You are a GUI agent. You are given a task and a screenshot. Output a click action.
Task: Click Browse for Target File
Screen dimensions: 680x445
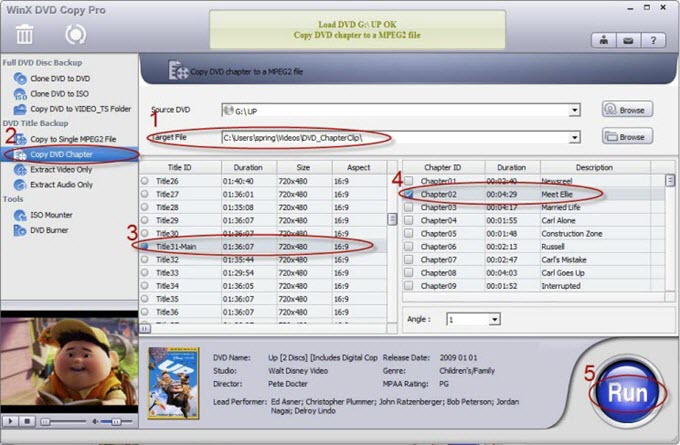tap(627, 137)
